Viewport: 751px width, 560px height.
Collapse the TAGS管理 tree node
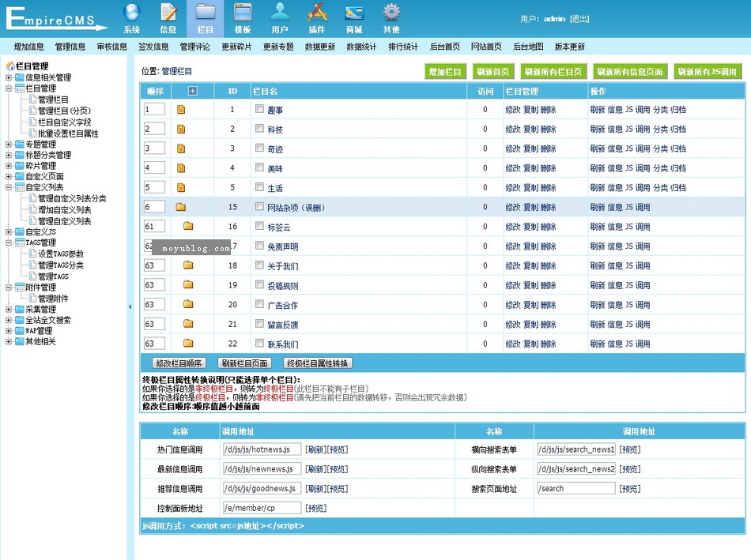point(8,242)
